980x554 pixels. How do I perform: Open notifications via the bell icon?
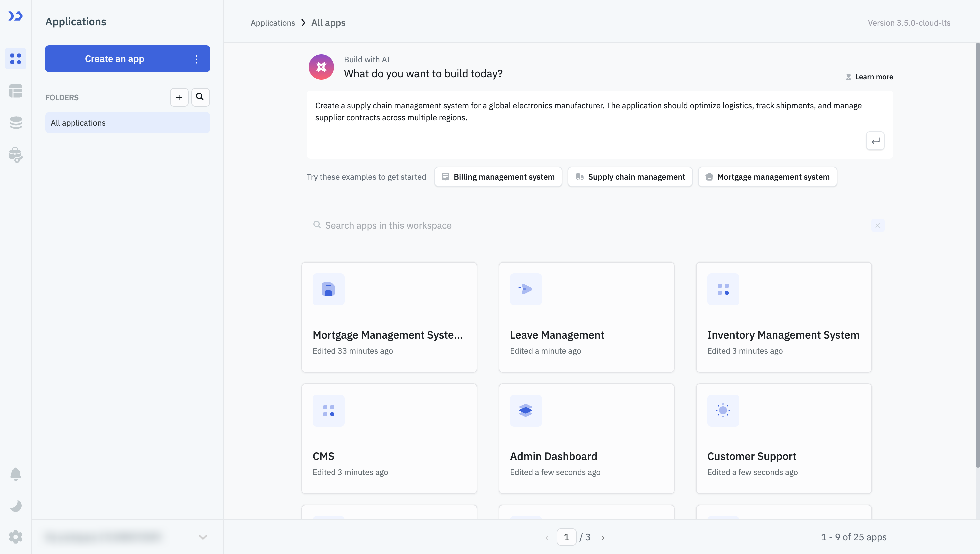(x=16, y=474)
